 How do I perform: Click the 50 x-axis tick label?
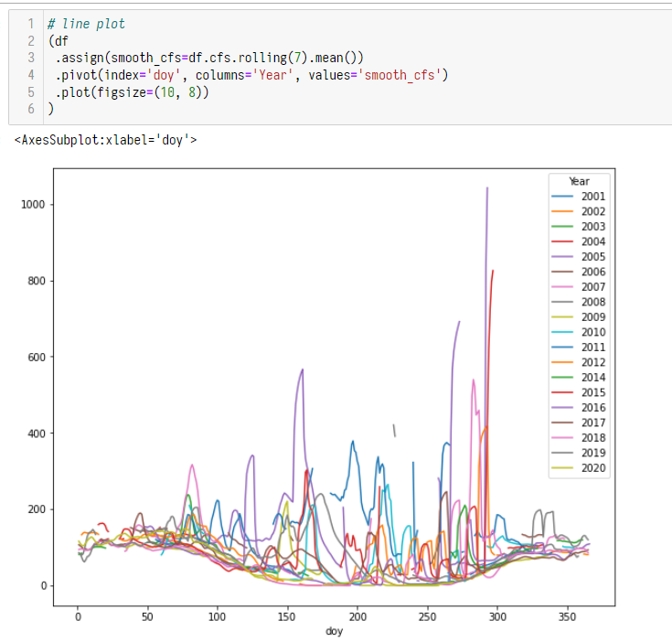tap(147, 617)
